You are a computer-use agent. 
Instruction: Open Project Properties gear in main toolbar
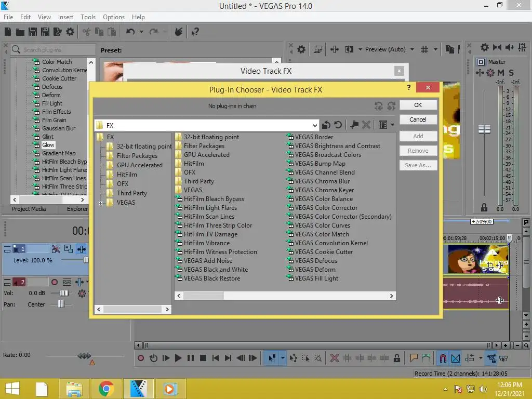[x=70, y=32]
